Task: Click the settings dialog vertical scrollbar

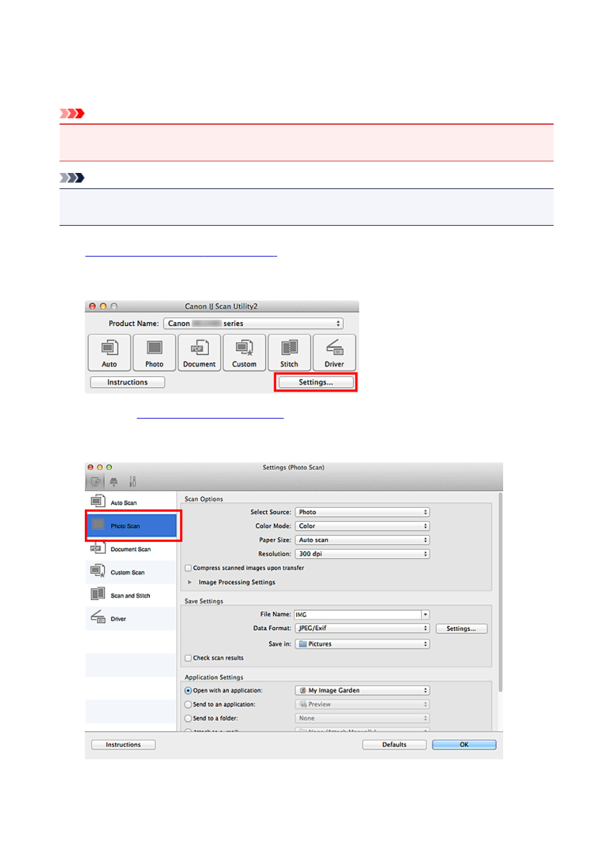Action: (500, 592)
